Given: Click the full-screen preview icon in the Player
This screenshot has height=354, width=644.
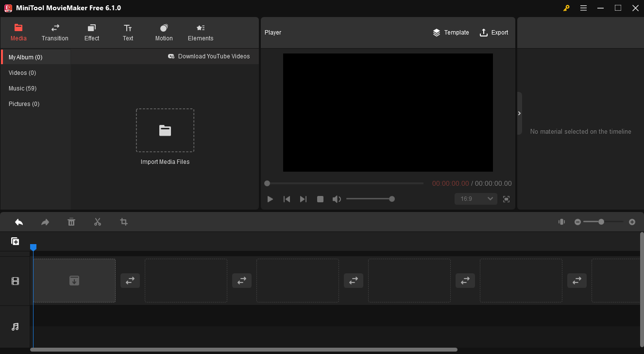Looking at the screenshot, I should (x=506, y=199).
